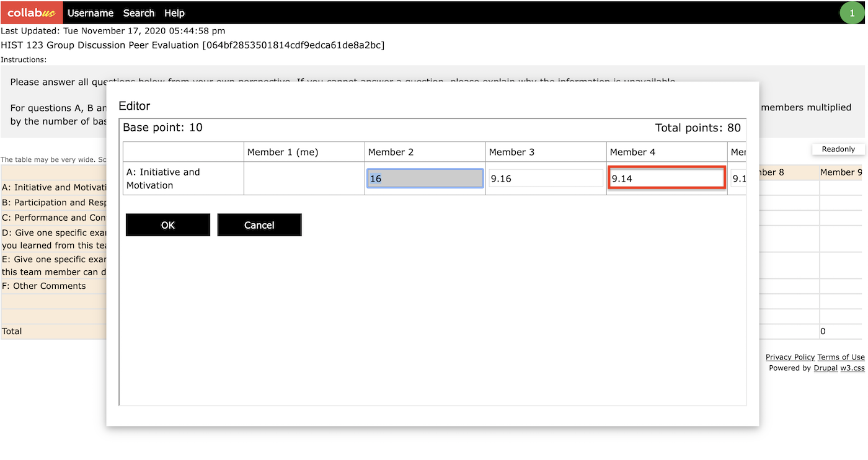
Task: Click the Member 4 column header
Action: pyautogui.click(x=666, y=152)
